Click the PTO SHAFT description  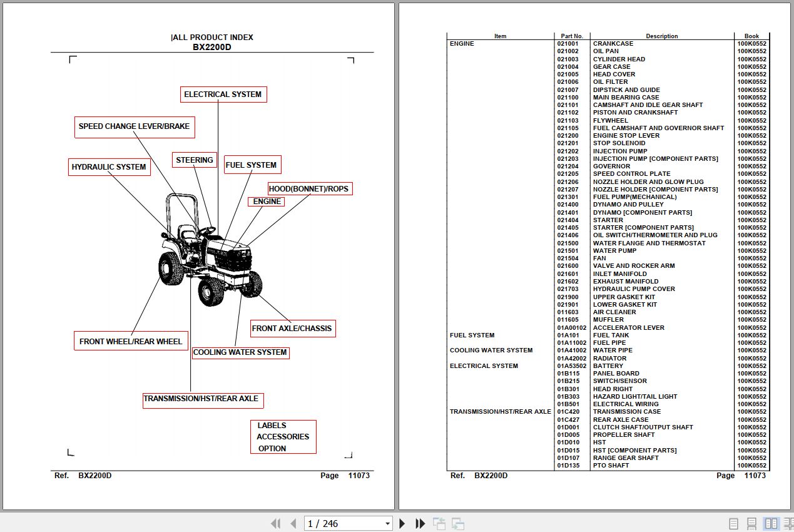click(x=611, y=466)
